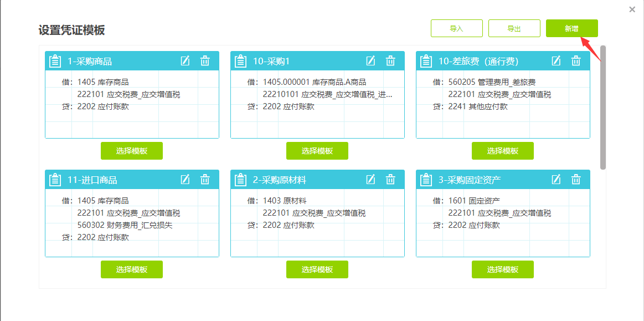Screen dimensions: 644x321
Task: Edit the 1-采购商品 template
Action: (x=186, y=61)
